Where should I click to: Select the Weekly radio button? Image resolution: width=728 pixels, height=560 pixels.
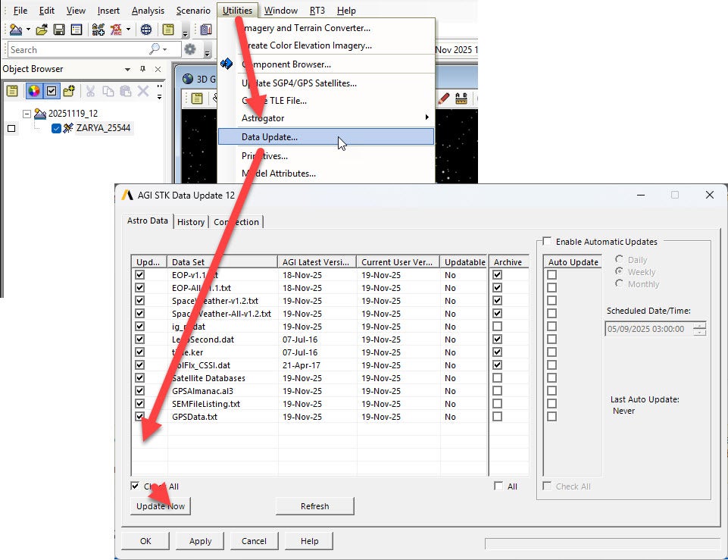tap(619, 271)
